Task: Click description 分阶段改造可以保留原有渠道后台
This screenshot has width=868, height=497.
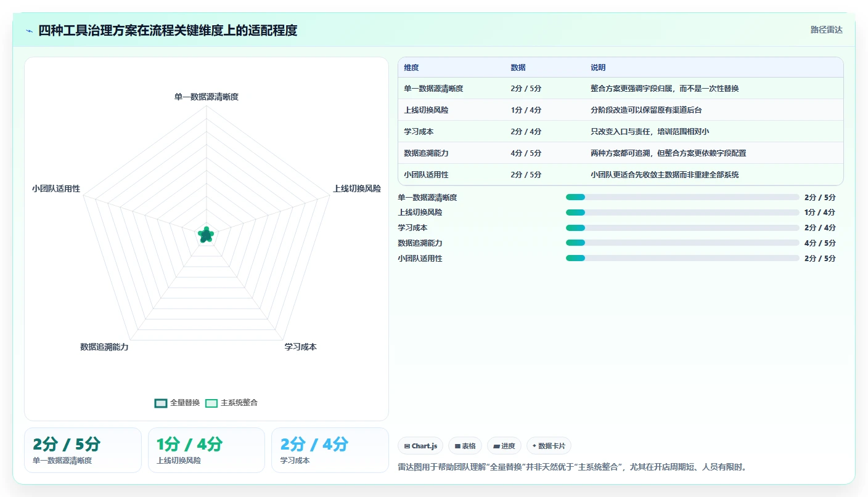Action: tap(646, 110)
